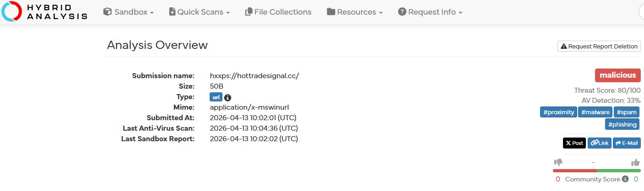Open the Resources dropdown menu
This screenshot has width=644, height=191.
(355, 12)
